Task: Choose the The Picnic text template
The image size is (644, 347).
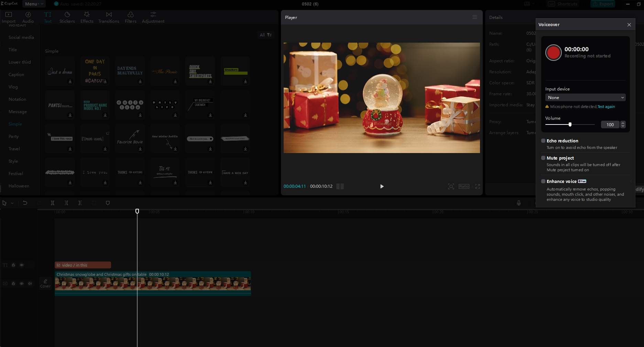Action: tap(165, 71)
